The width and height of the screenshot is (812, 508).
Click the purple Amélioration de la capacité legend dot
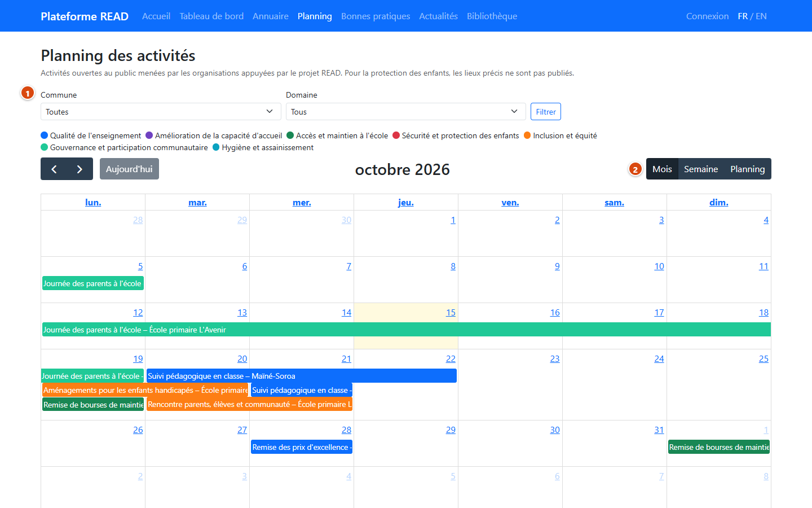click(149, 135)
